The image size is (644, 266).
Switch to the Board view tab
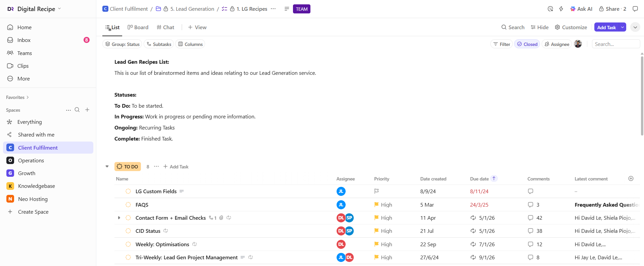pos(138,27)
